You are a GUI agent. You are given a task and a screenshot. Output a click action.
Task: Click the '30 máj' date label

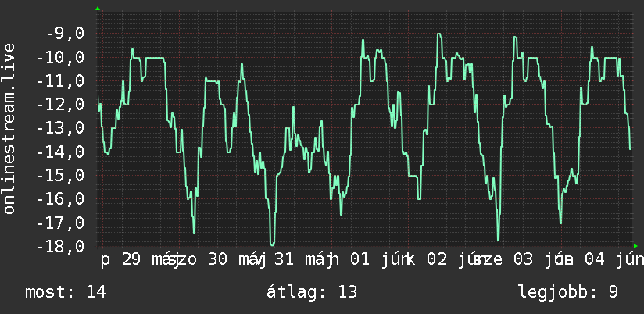(x=236, y=260)
